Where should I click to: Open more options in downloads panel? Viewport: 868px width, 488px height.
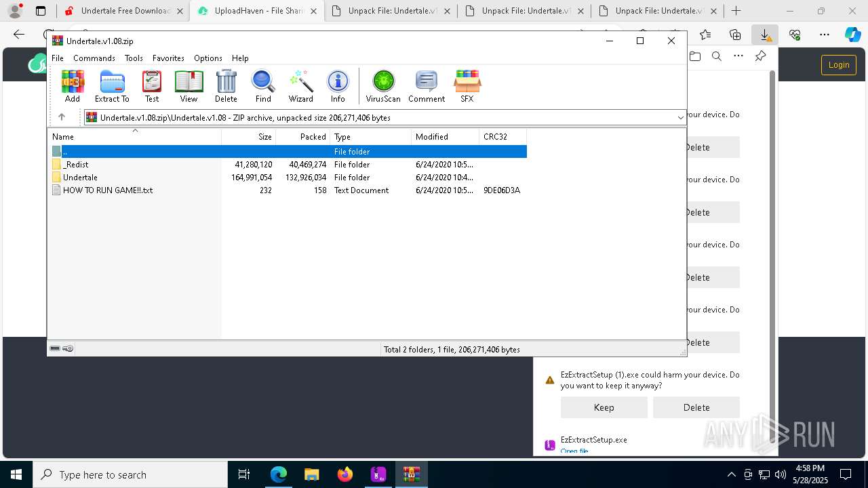[738, 56]
